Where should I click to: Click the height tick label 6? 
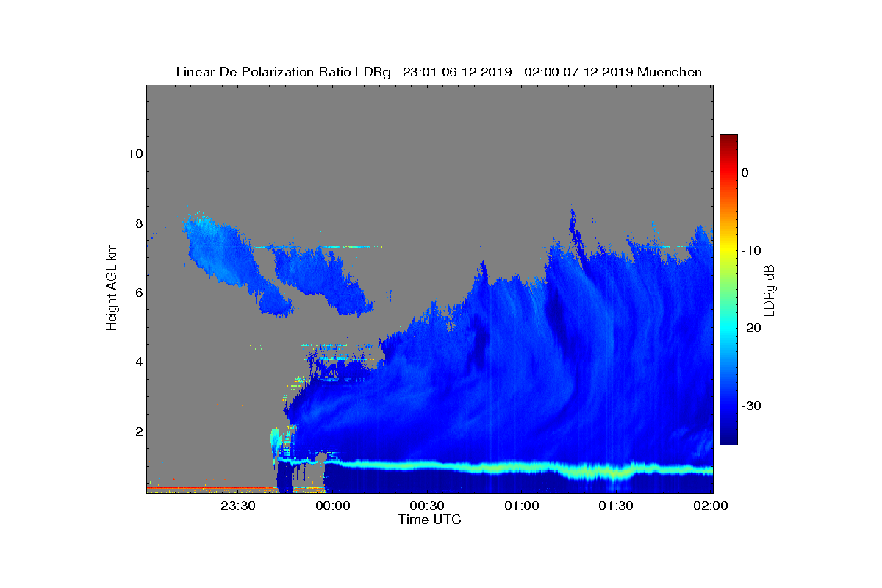[137, 293]
